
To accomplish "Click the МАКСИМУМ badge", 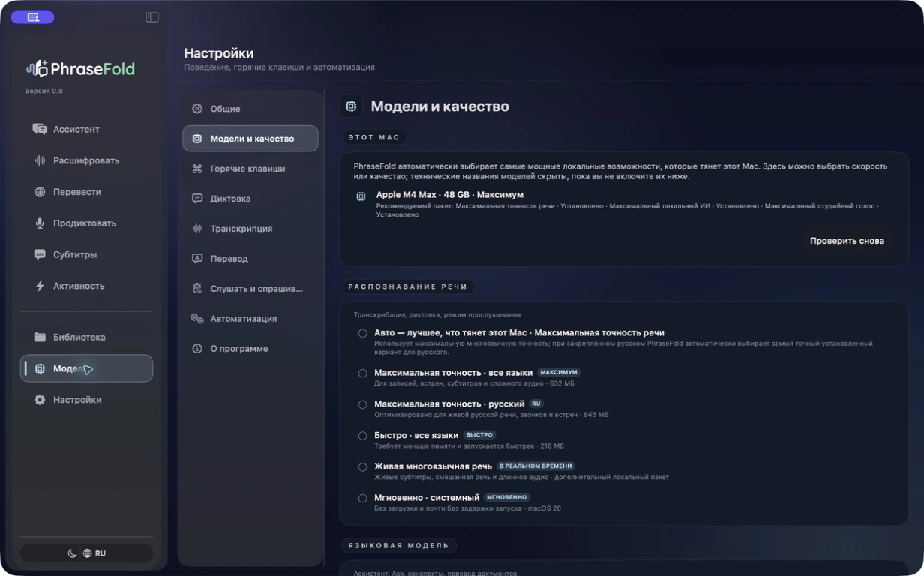I will 559,372.
